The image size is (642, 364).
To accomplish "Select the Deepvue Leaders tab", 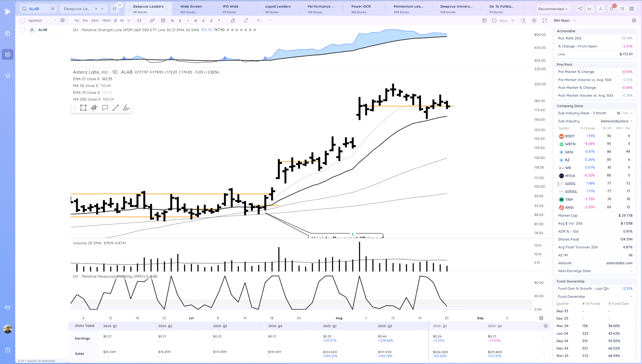I will point(148,9).
